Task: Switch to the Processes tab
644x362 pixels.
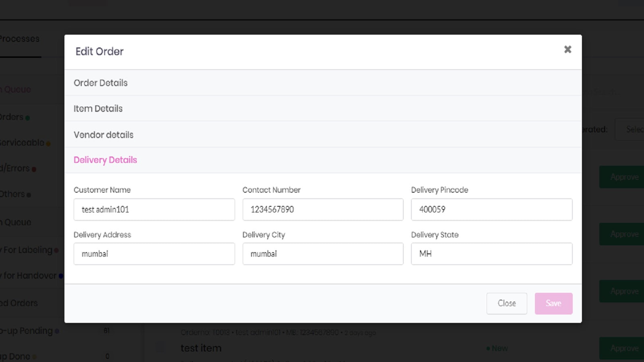Action: (20, 39)
